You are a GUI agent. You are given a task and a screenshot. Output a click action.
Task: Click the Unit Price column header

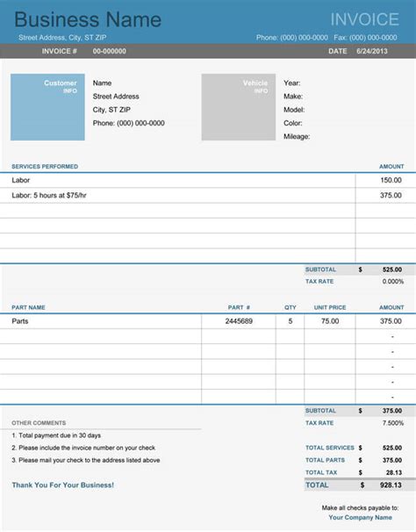click(330, 308)
